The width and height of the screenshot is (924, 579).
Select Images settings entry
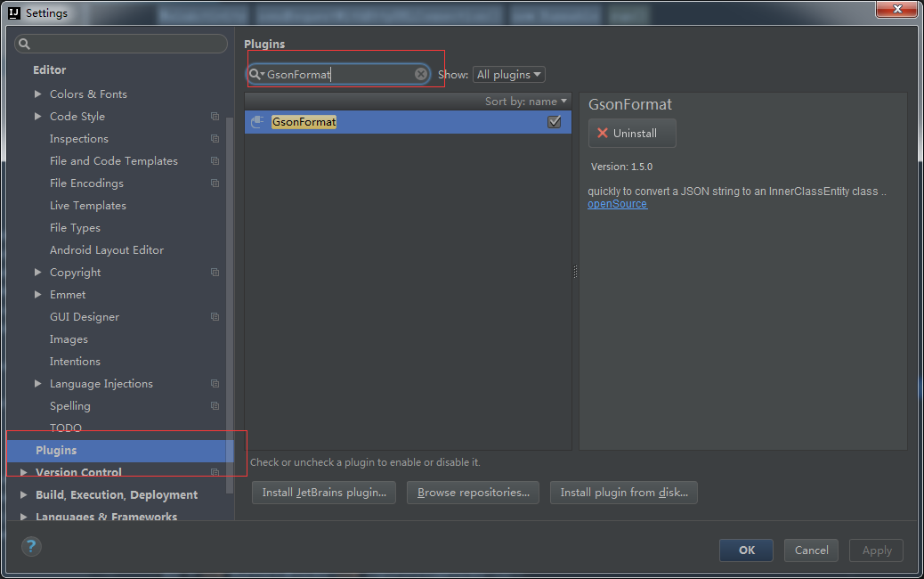69,339
